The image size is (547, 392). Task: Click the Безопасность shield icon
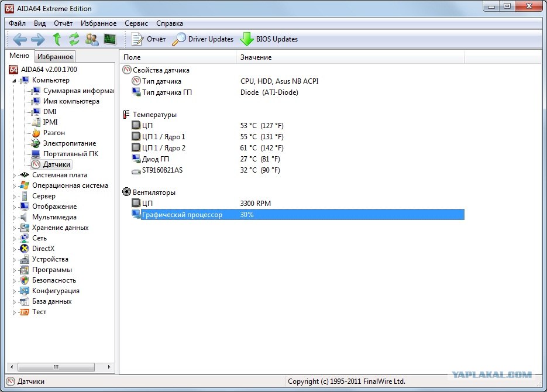pos(25,280)
